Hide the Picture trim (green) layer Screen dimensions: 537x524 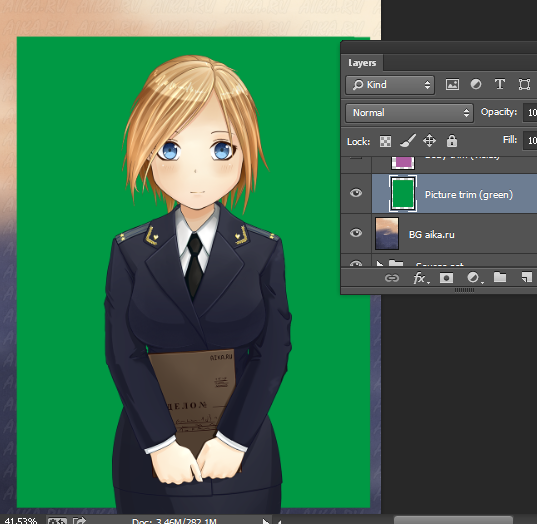(x=356, y=193)
